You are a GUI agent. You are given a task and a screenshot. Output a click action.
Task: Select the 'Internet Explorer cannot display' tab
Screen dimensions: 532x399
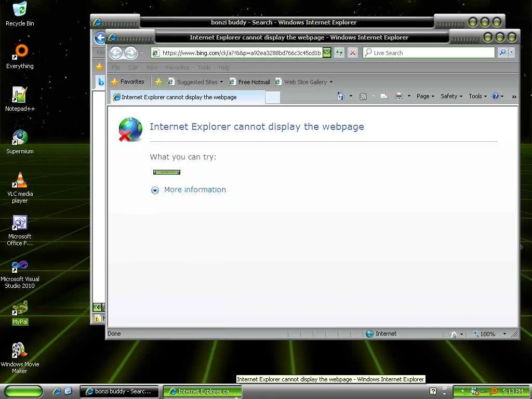pyautogui.click(x=187, y=97)
